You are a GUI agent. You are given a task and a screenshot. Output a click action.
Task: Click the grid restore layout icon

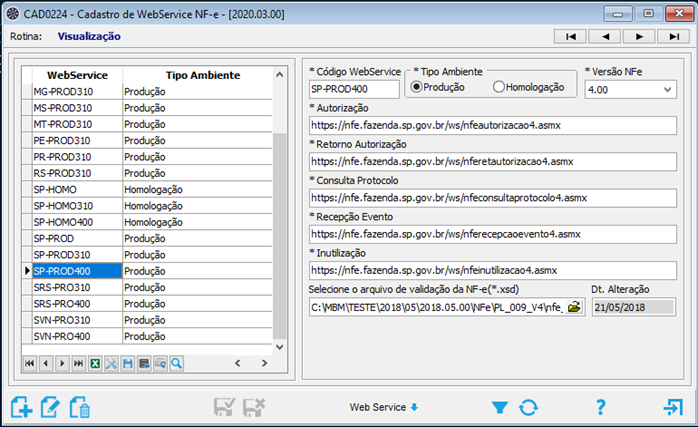(x=160, y=363)
